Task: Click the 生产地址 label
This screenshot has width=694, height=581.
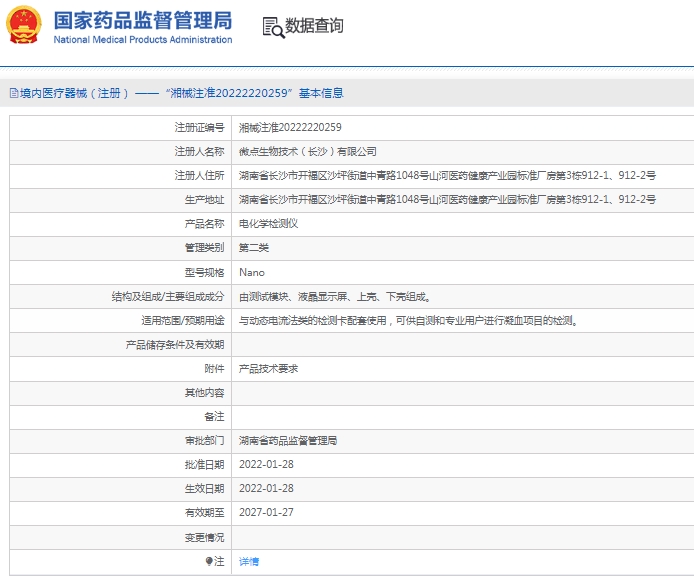Action: [204, 200]
